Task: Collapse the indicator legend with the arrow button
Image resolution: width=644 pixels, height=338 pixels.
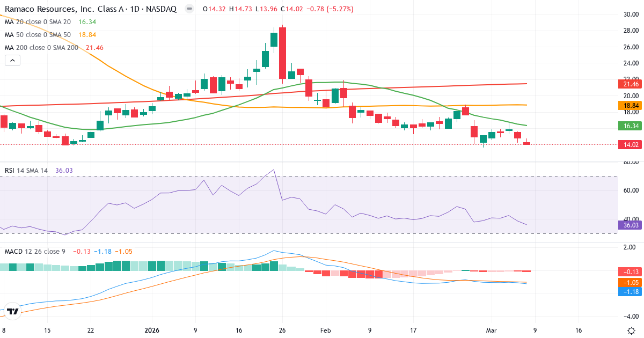Action: point(12,60)
